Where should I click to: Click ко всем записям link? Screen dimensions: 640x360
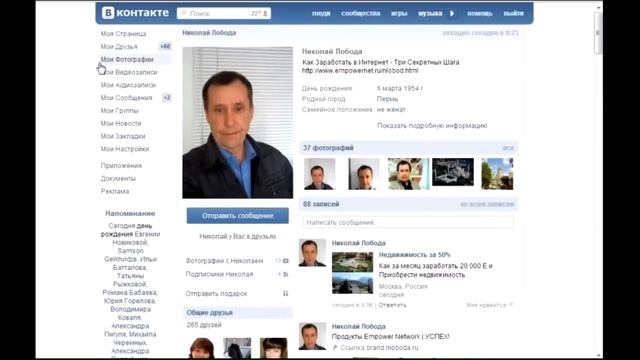pos(487,204)
